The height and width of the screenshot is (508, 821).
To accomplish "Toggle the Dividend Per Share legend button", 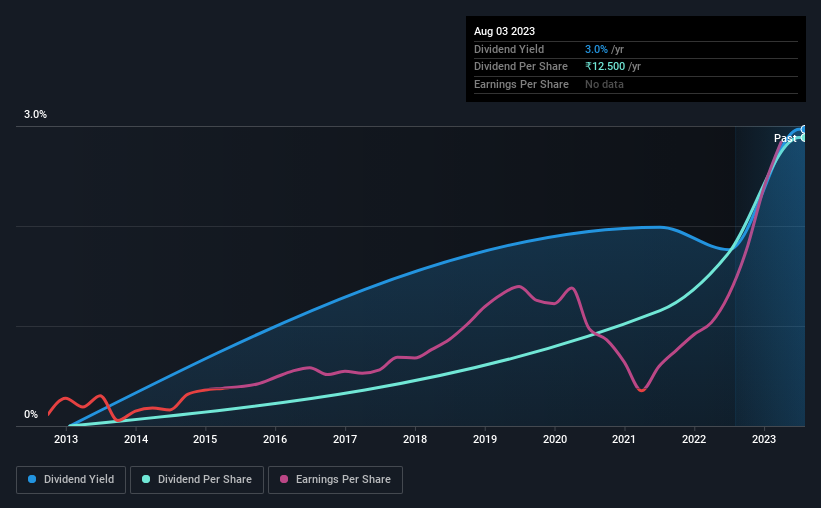I will pyautogui.click(x=197, y=480).
